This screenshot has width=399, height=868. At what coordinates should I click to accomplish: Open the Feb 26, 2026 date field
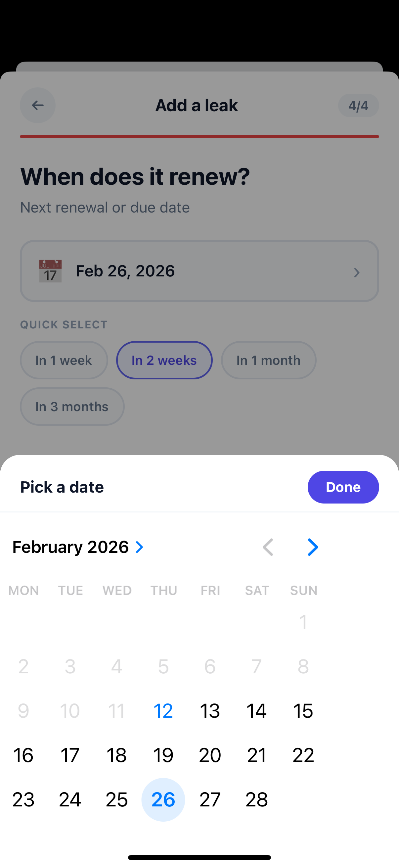(199, 271)
